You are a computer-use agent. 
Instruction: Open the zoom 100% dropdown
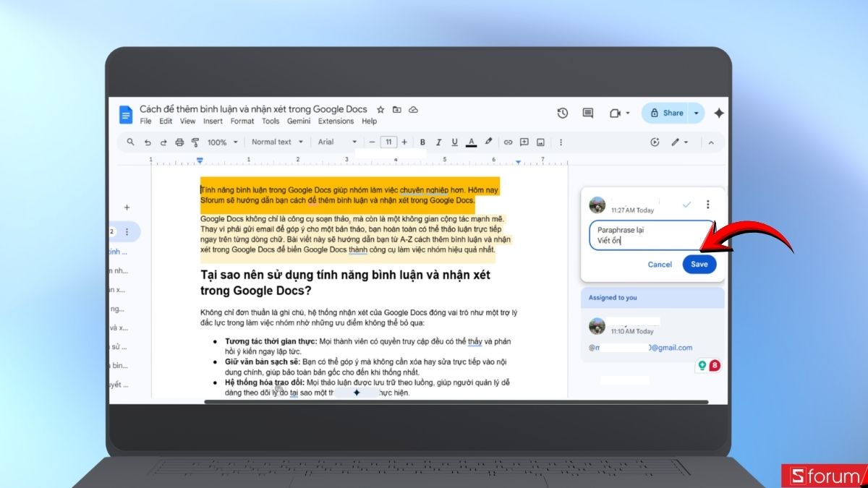tap(221, 142)
